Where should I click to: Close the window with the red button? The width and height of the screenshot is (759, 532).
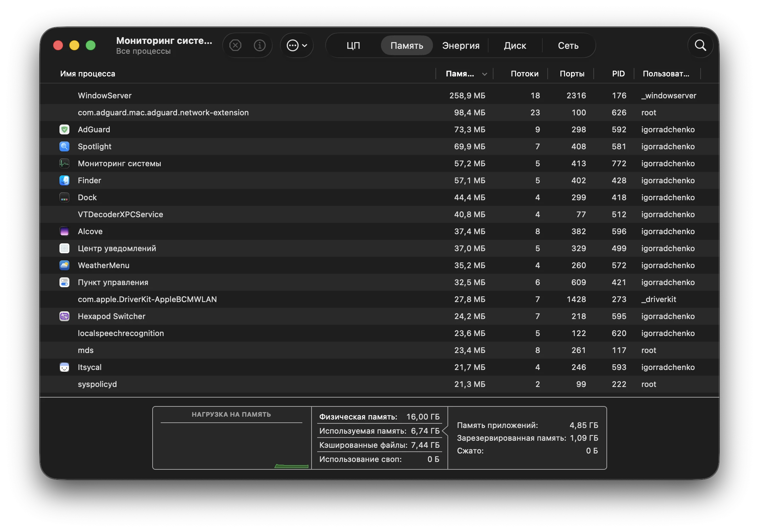point(58,45)
